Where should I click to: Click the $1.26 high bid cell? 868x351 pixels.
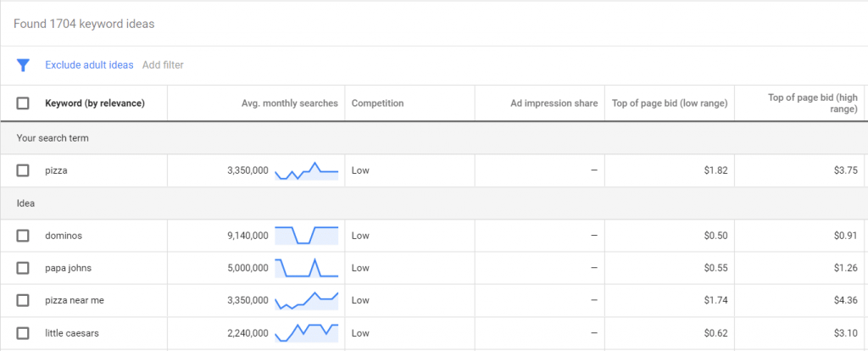[846, 268]
